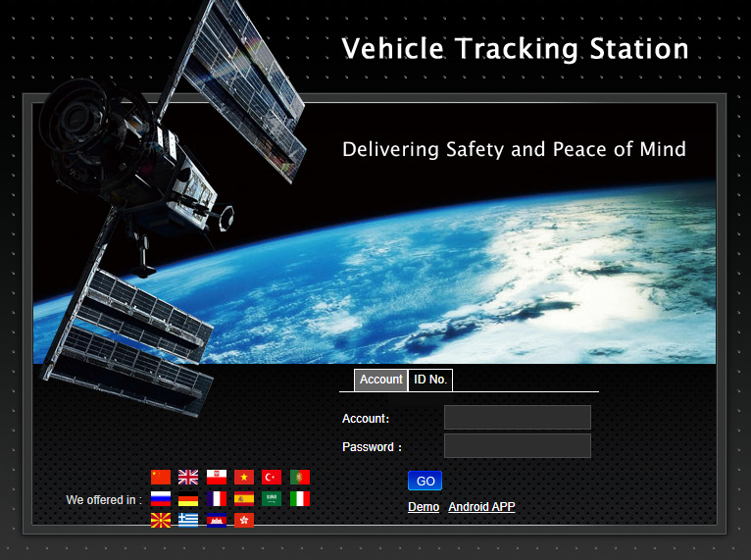Choose the Polish flag language
Image resolution: width=751 pixels, height=560 pixels.
point(217,477)
